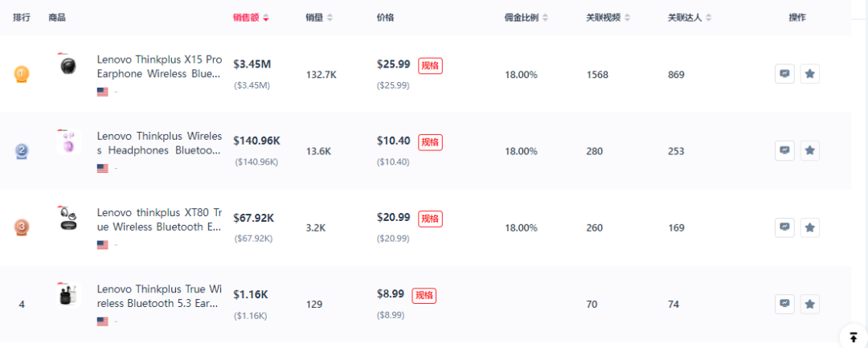
Task: Open analytics chart icon for XT80 row
Action: pyautogui.click(x=784, y=227)
